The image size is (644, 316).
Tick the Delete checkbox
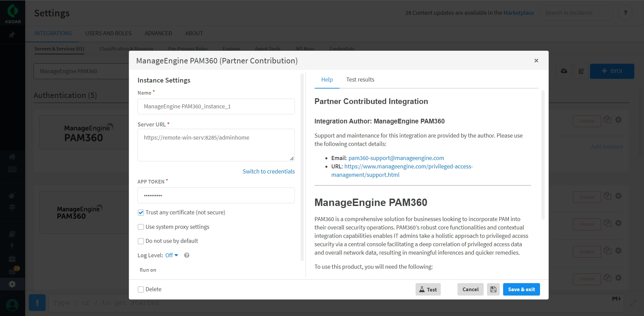click(141, 289)
